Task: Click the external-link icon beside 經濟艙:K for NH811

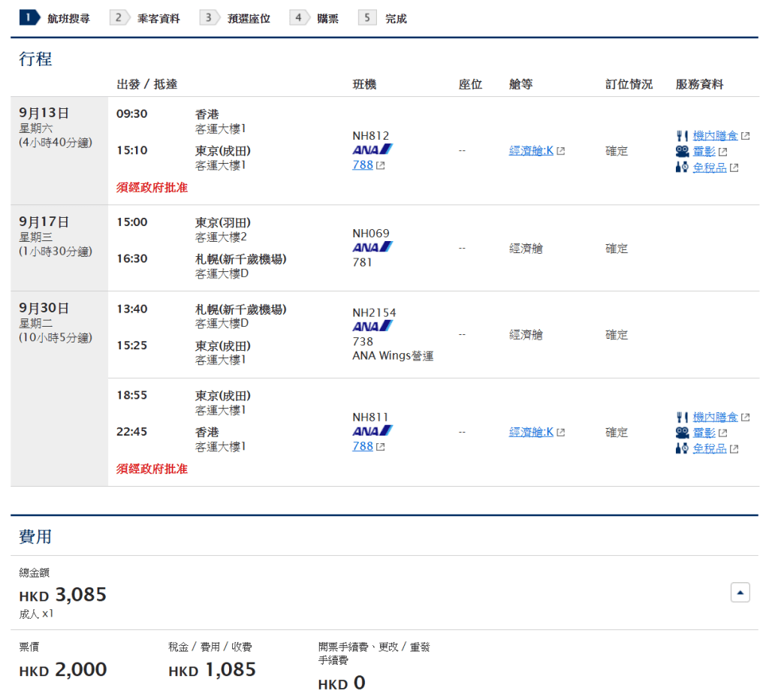Action: point(561,433)
